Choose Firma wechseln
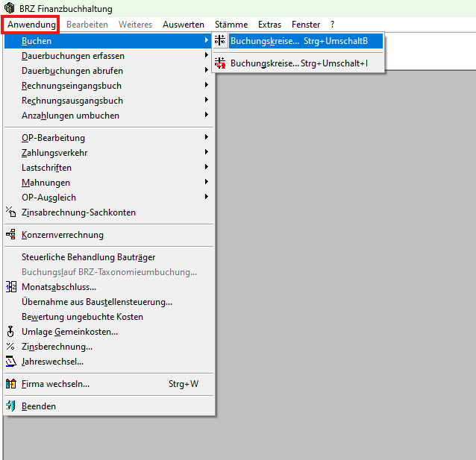The height and width of the screenshot is (460, 476). click(109, 384)
